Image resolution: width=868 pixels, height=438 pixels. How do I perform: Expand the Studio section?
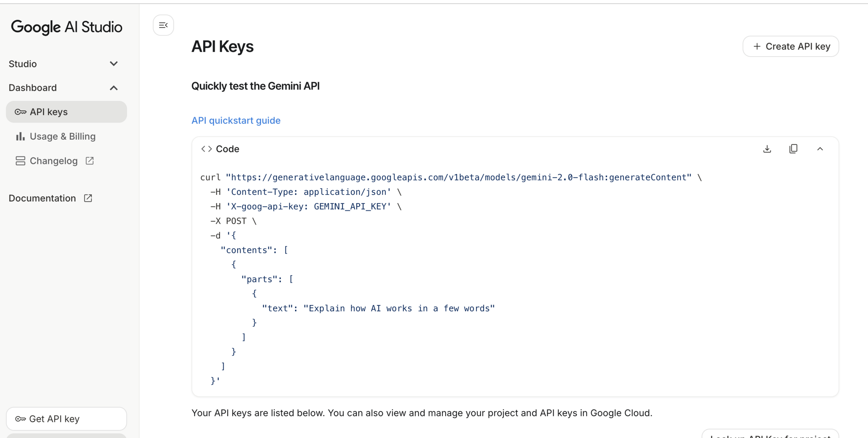(114, 64)
